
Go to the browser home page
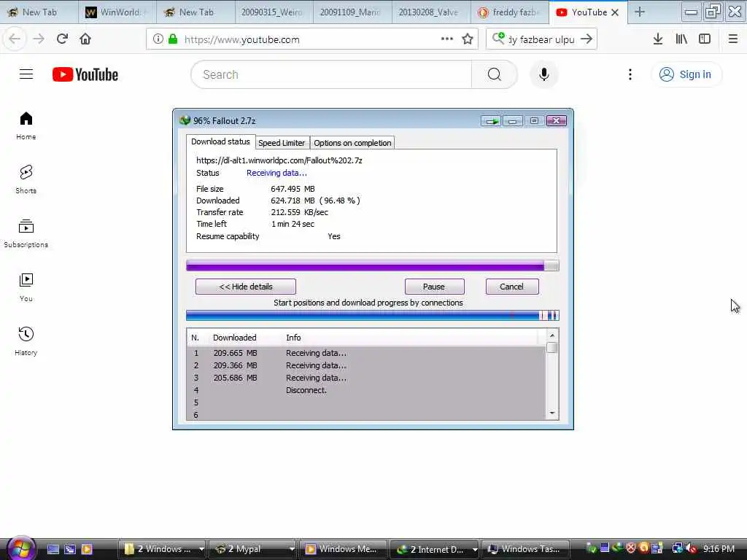coord(85,39)
